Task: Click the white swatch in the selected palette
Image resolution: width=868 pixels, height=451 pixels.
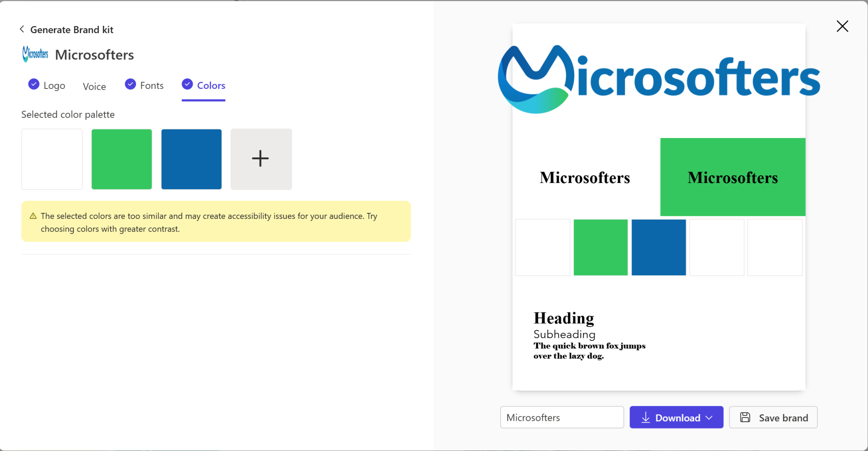Action: [x=52, y=159]
